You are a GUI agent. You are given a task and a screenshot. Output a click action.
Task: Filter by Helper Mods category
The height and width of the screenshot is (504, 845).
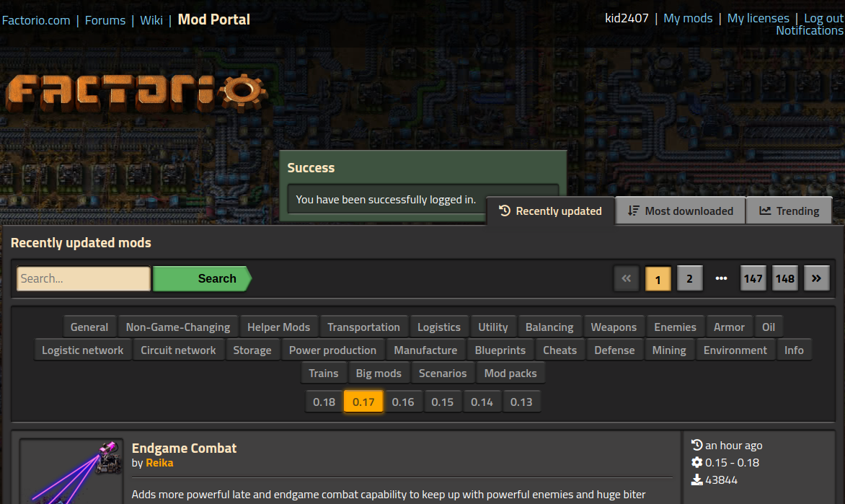(x=278, y=327)
